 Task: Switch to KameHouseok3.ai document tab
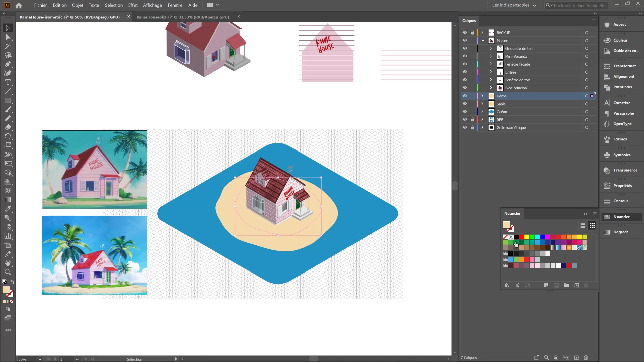point(183,17)
